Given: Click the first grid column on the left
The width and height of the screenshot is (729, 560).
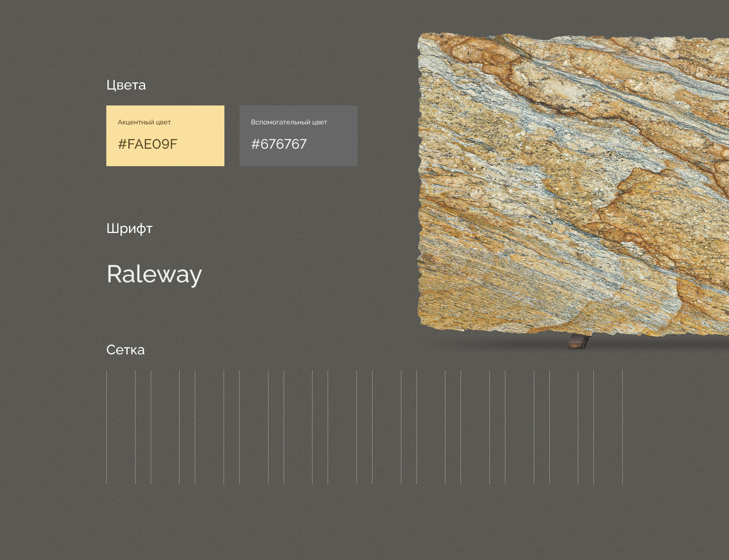Looking at the screenshot, I should 121,427.
